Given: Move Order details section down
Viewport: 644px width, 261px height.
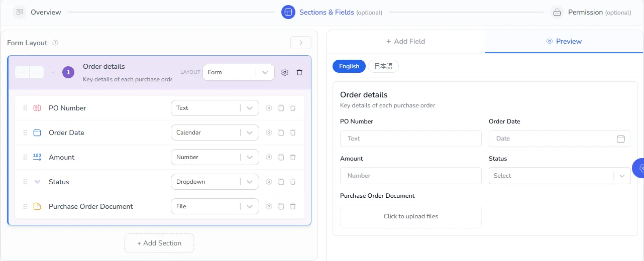Looking at the screenshot, I should pos(37,72).
